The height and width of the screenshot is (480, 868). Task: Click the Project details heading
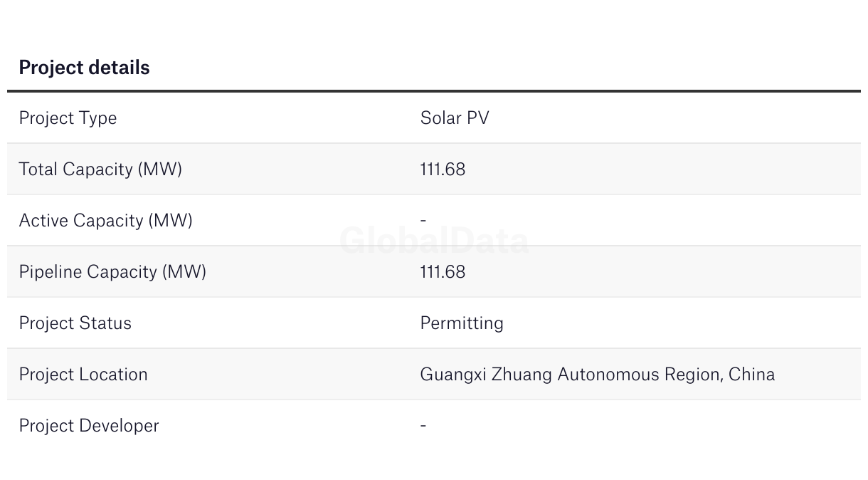click(x=84, y=68)
